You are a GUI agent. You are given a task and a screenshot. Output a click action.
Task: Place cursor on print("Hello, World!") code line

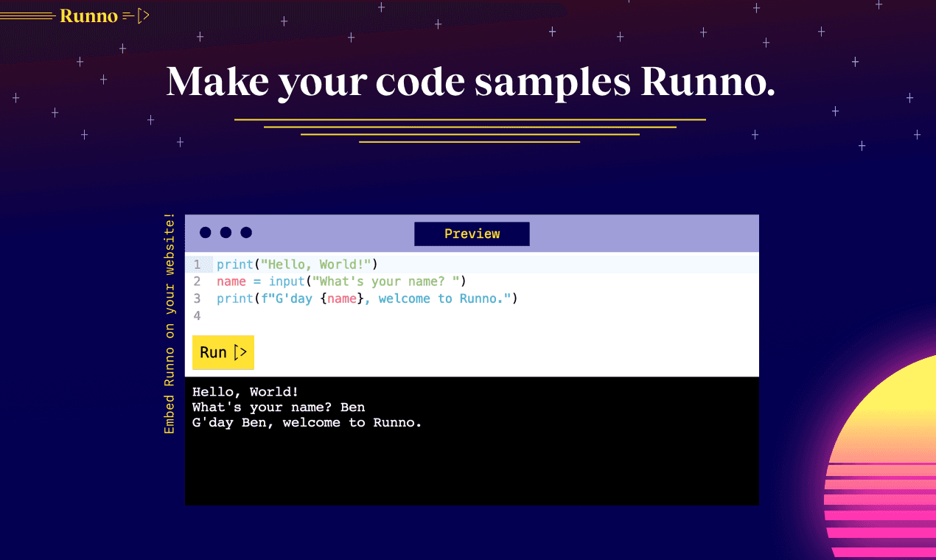pos(297,265)
